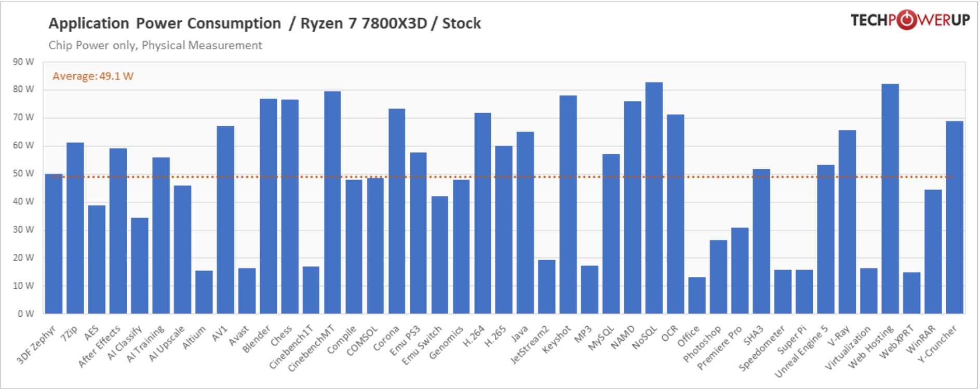This screenshot has width=980, height=389.
Task: Select the Corona bar
Action: point(397,211)
